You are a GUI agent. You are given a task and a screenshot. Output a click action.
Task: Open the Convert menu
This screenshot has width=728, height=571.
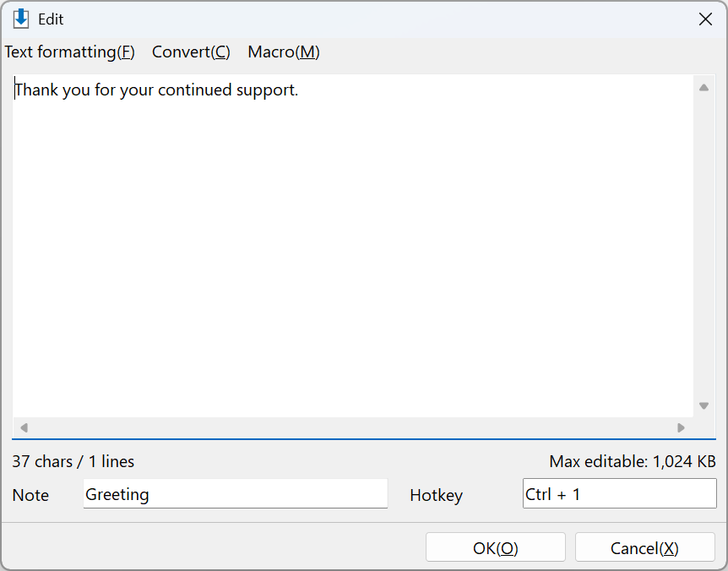click(x=191, y=52)
